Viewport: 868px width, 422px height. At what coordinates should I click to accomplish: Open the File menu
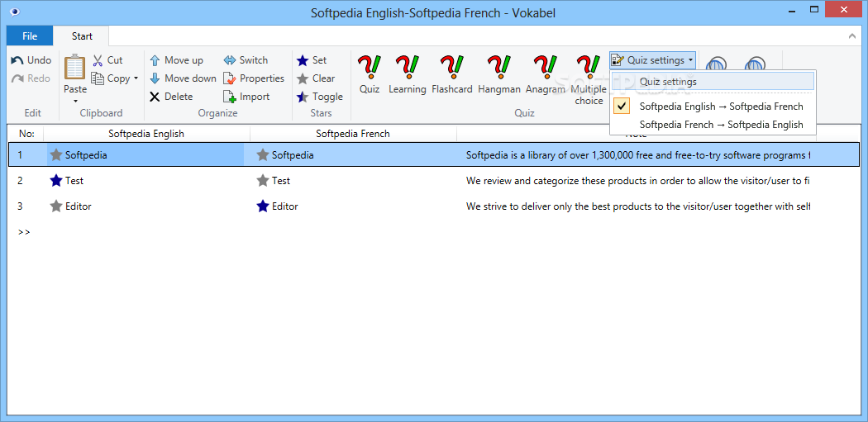pyautogui.click(x=30, y=36)
